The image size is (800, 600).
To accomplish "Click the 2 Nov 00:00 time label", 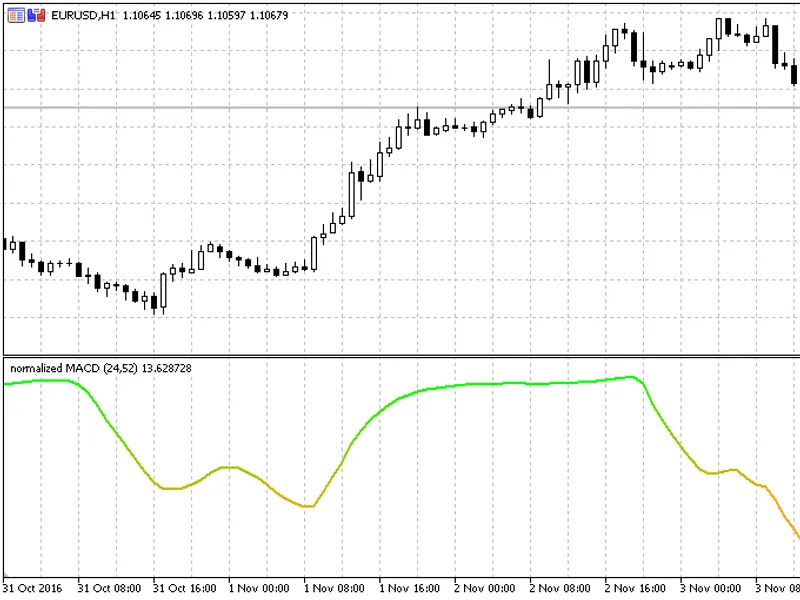I will 485,588.
